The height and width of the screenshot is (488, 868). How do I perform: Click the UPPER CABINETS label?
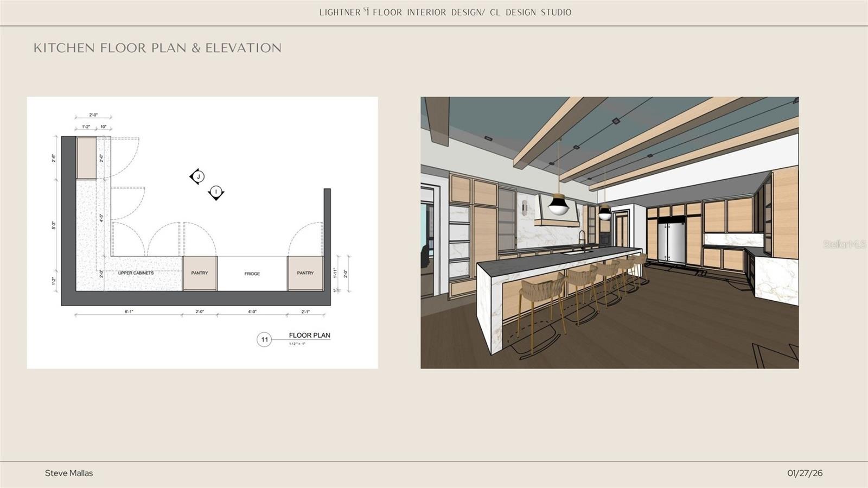(136, 273)
